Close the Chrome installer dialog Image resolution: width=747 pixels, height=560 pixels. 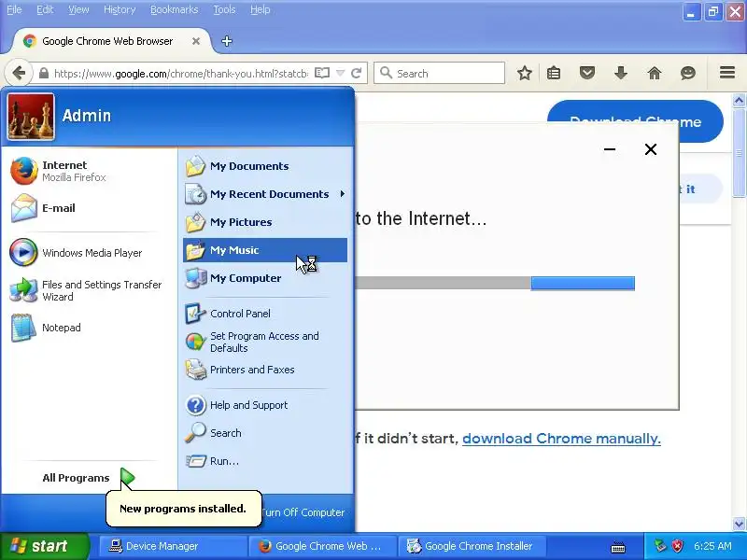click(650, 149)
